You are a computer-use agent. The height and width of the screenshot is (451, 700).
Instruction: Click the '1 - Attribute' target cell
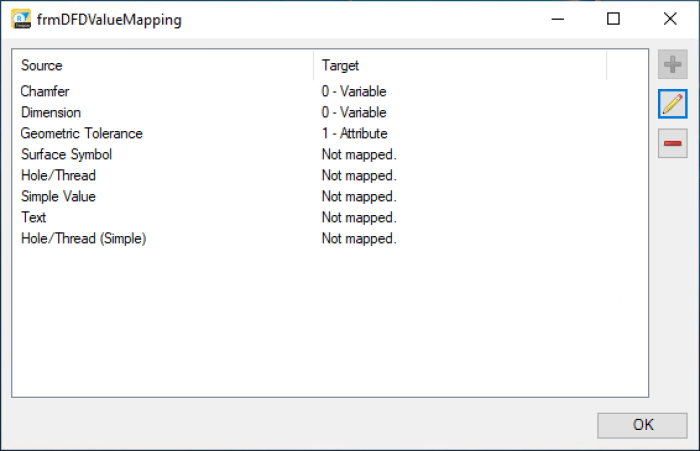point(354,133)
